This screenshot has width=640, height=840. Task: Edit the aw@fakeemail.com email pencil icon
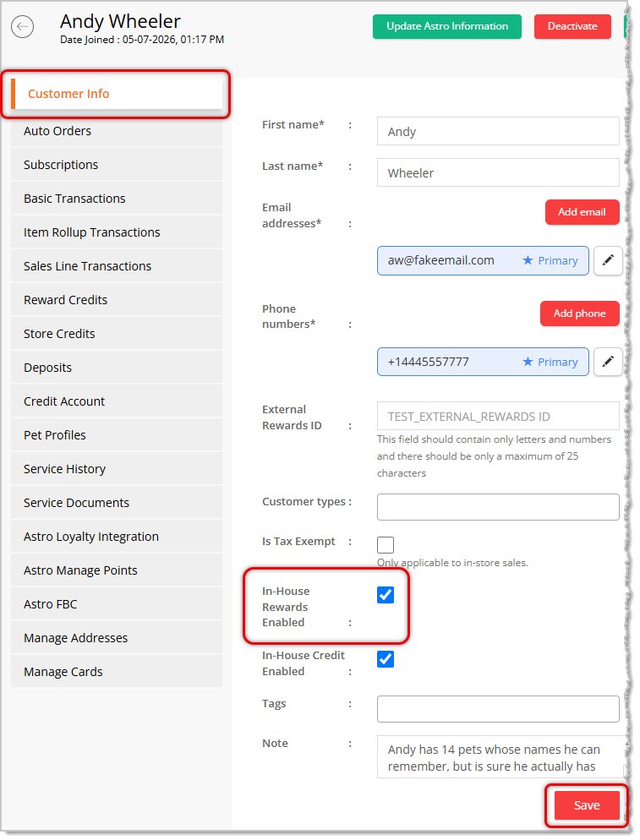[x=608, y=261]
